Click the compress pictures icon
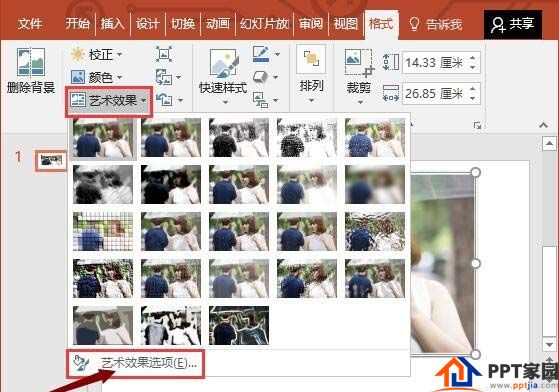The image size is (559, 392). point(164,54)
